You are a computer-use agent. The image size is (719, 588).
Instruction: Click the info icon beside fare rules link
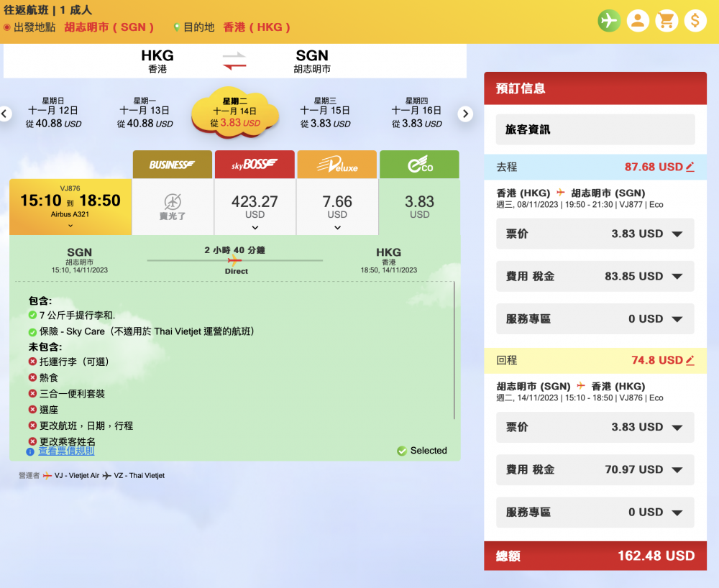(x=30, y=451)
